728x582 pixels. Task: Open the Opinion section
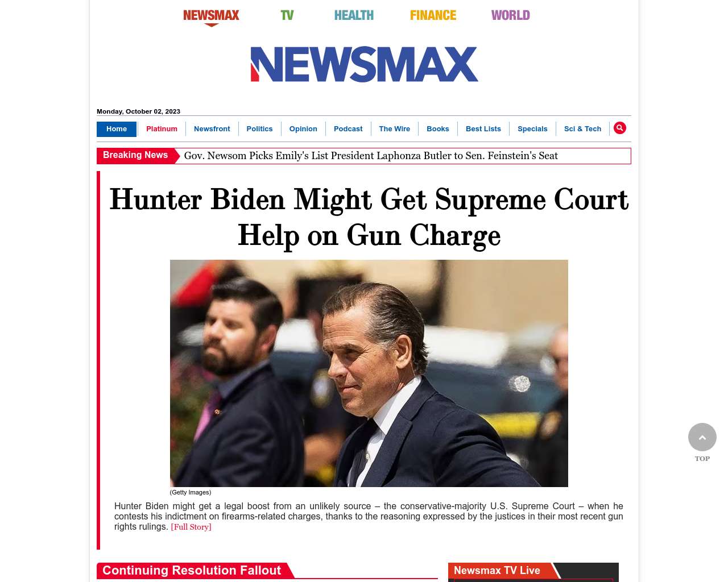[303, 129]
